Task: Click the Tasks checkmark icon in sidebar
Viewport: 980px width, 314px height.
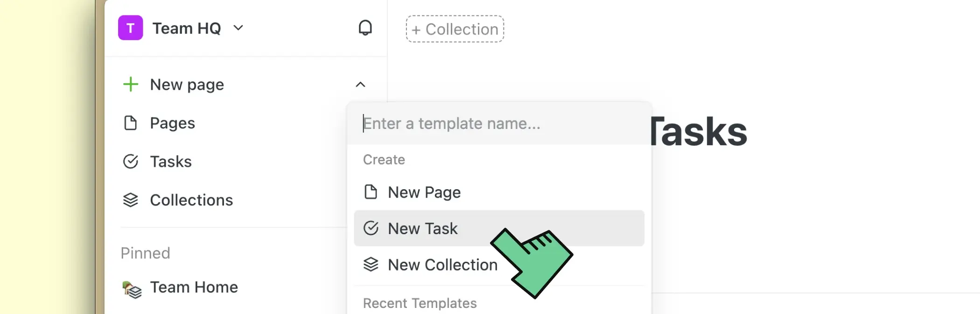Action: (x=131, y=162)
